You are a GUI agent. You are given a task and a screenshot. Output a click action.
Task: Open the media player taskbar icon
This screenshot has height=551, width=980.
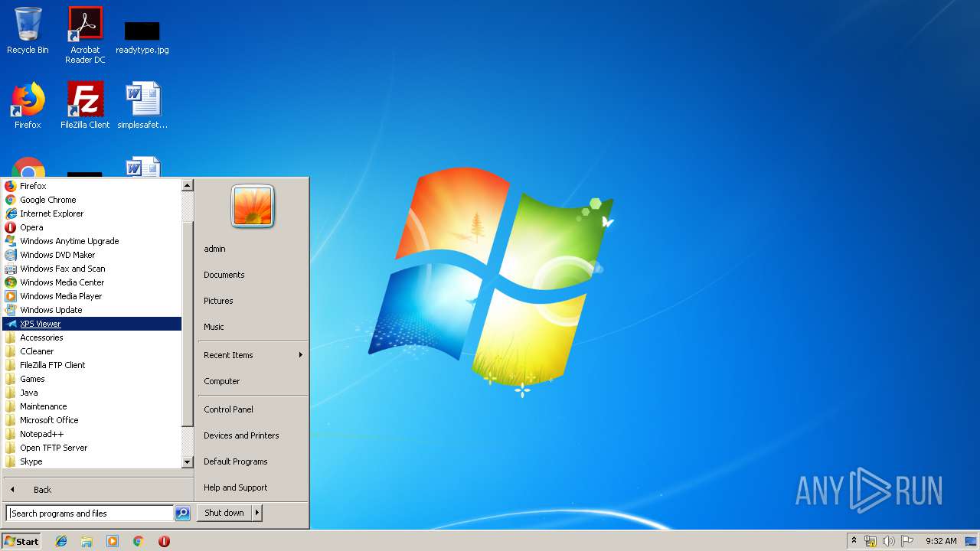pyautogui.click(x=113, y=541)
